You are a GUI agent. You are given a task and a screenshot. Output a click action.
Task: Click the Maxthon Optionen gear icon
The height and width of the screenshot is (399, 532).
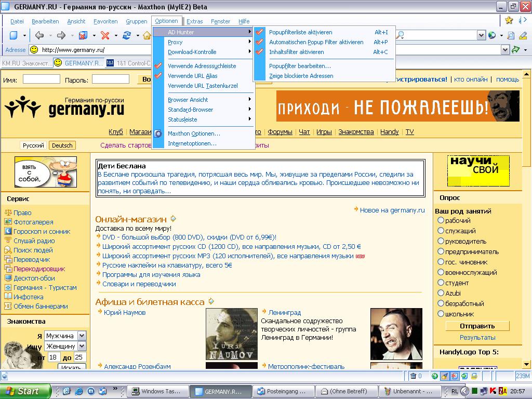click(x=158, y=134)
